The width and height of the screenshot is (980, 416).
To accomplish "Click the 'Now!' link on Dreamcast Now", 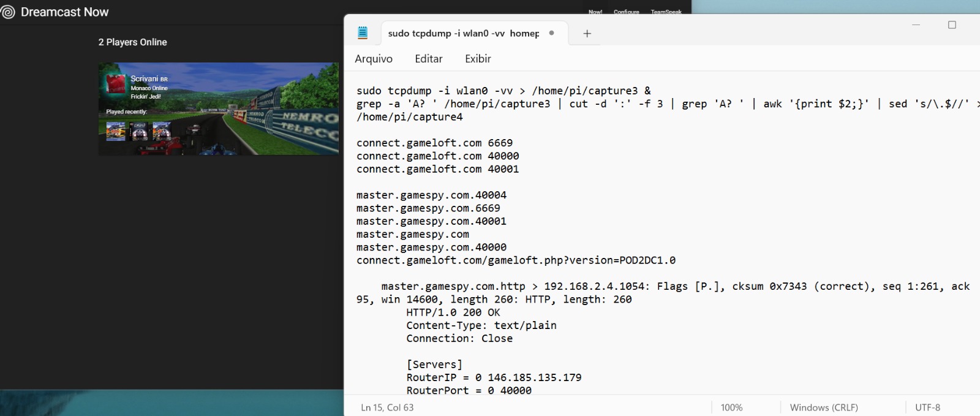I will click(x=595, y=12).
